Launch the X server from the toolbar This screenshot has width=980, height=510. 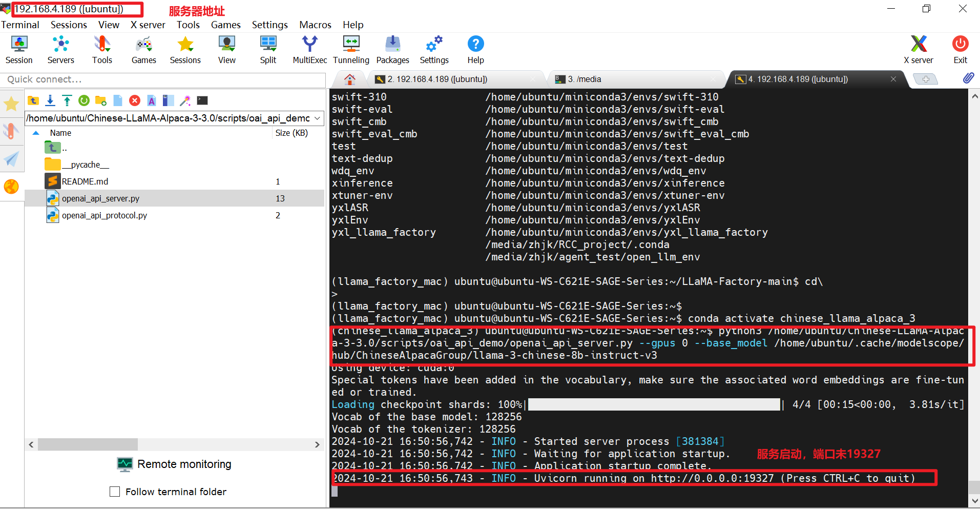918,50
